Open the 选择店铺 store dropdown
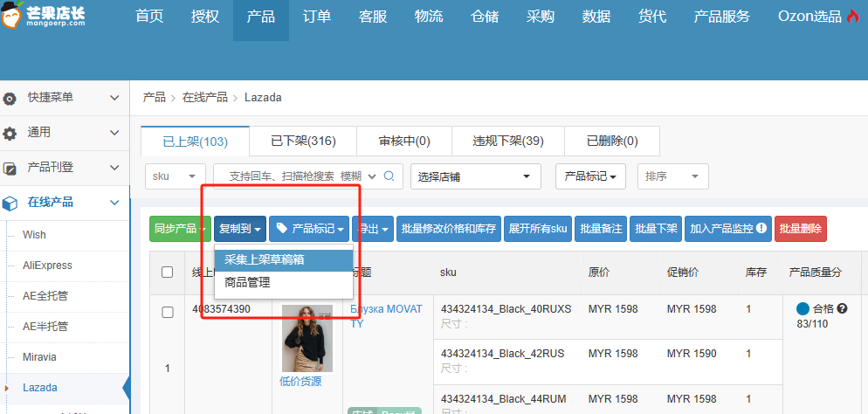 coord(476,176)
